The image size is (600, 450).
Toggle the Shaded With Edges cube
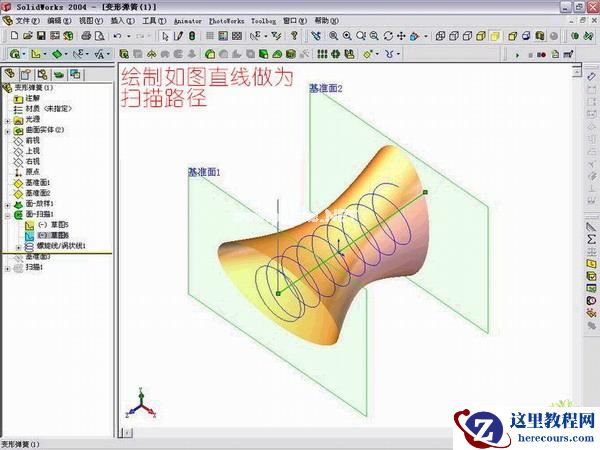[x=481, y=36]
